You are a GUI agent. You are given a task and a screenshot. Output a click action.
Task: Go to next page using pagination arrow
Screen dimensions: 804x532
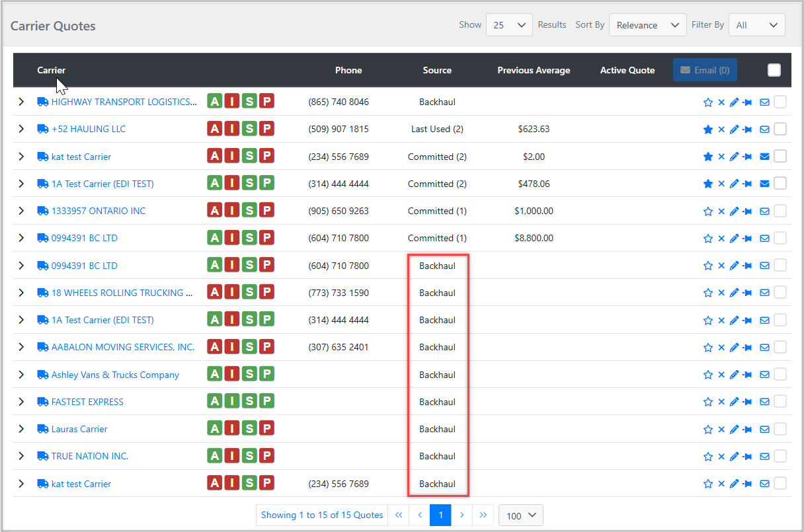pyautogui.click(x=462, y=515)
